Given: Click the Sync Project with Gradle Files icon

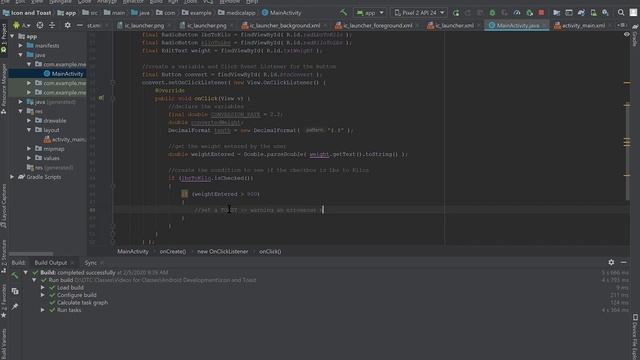Looking at the screenshot, I should (581, 13).
